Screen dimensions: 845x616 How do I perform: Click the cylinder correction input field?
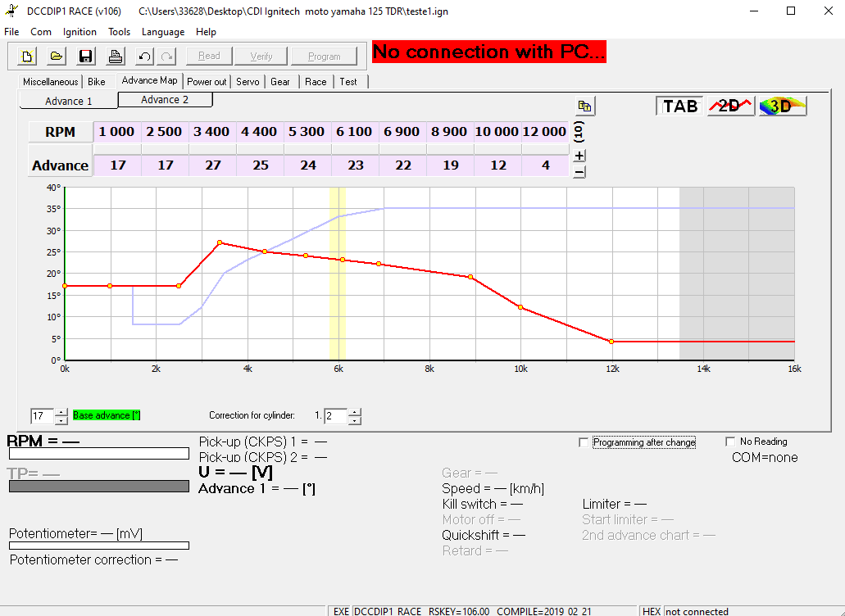(x=336, y=416)
